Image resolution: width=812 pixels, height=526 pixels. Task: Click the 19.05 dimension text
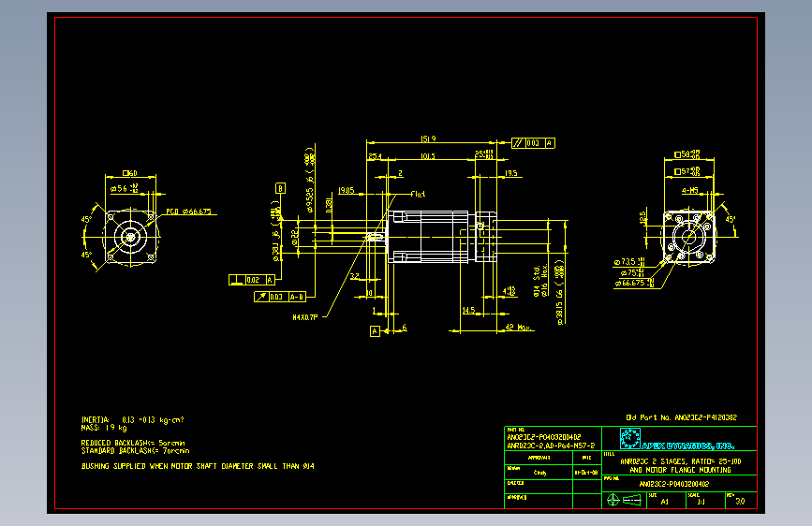[x=347, y=191]
